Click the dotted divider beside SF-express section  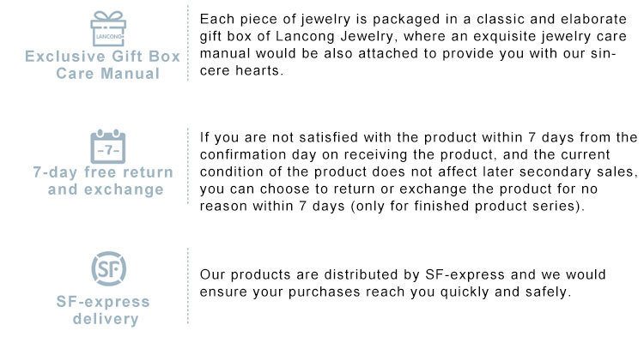(188, 286)
